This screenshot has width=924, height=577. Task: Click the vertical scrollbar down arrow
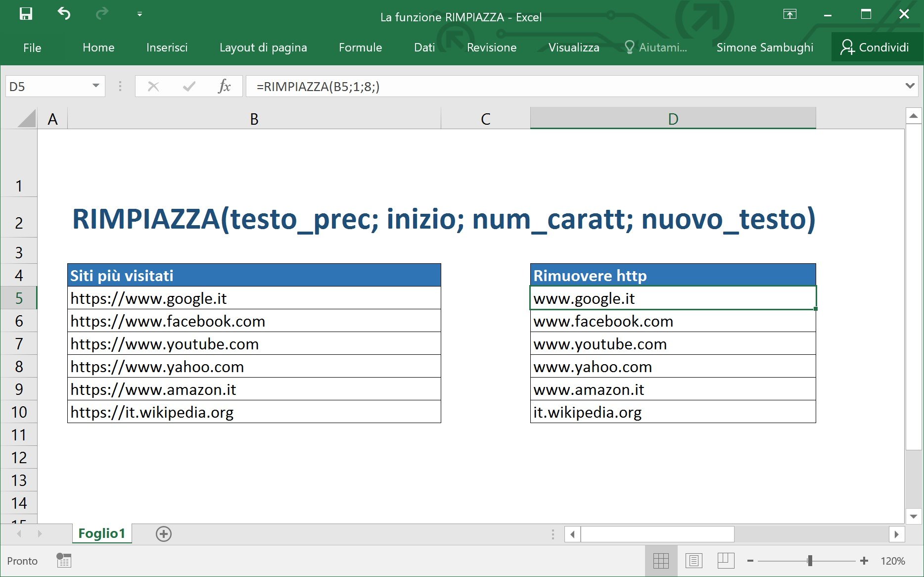[913, 516]
